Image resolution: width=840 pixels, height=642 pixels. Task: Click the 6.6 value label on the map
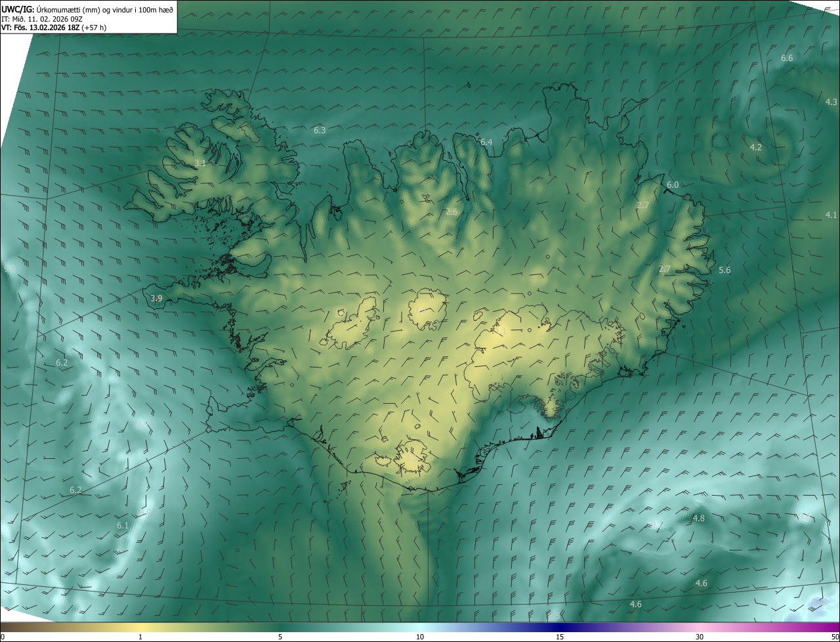pyautogui.click(x=787, y=58)
